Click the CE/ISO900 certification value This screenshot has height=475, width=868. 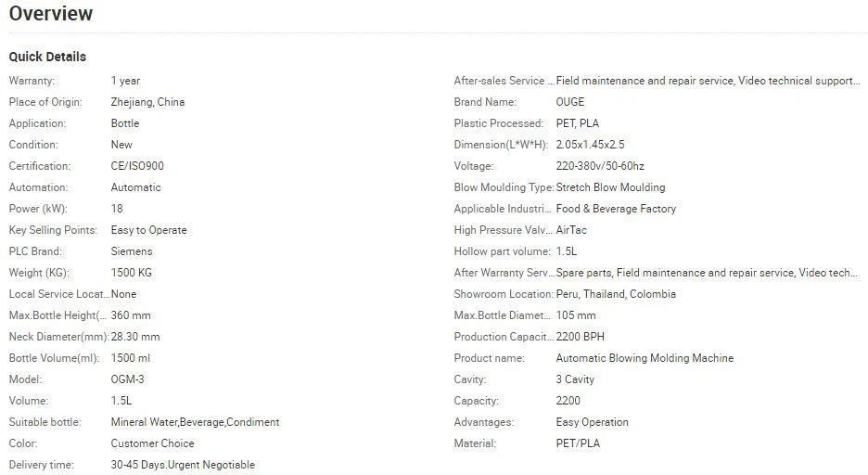tap(137, 166)
